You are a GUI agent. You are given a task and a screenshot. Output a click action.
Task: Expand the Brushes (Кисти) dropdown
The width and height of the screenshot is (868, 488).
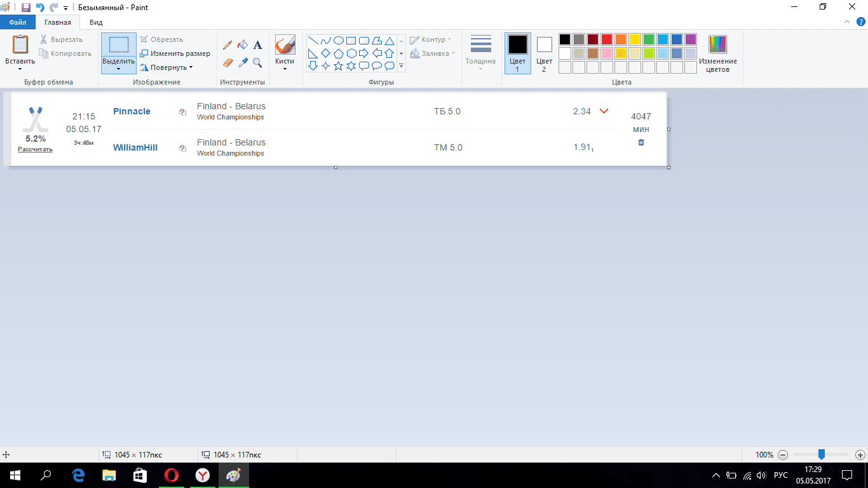click(x=285, y=69)
